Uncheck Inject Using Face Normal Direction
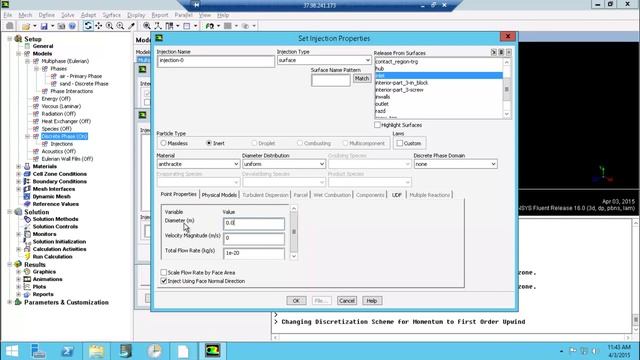640x360 pixels. (164, 281)
